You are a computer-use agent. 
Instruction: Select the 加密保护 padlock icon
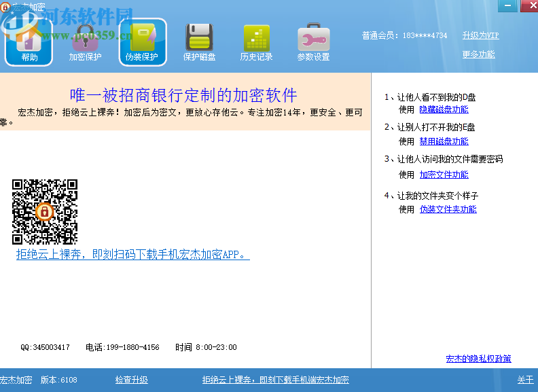click(85, 42)
